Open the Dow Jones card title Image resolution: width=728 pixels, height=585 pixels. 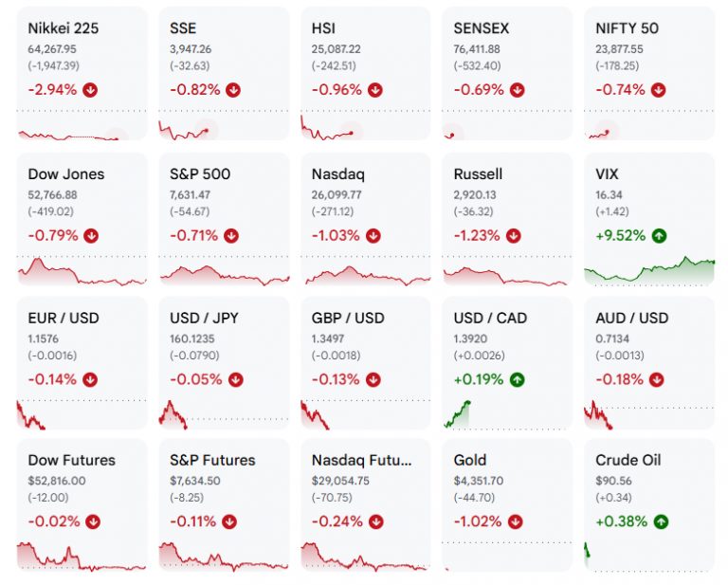tap(66, 174)
